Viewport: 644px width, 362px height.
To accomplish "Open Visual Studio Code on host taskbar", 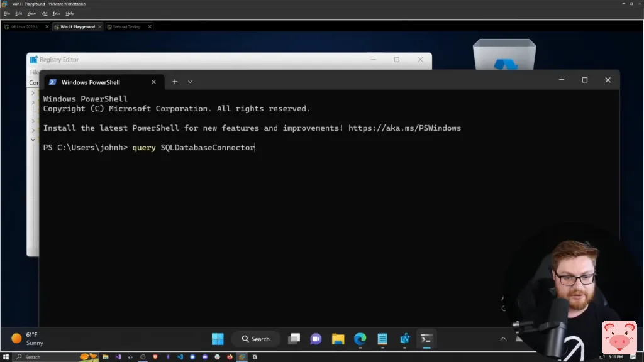I will pyautogui.click(x=180, y=357).
